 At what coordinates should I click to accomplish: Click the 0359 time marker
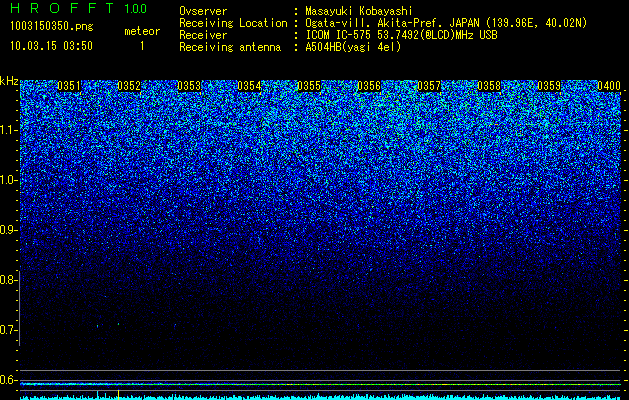(x=549, y=86)
